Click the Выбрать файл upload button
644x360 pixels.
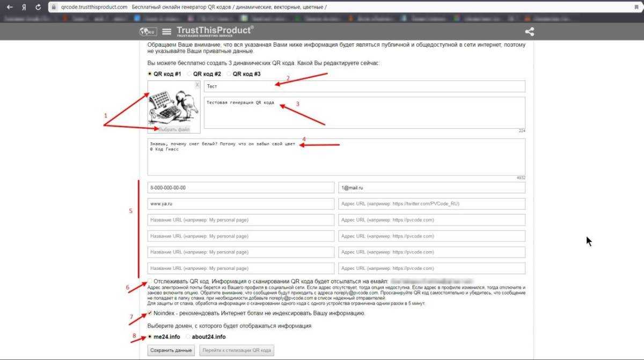coord(174,129)
